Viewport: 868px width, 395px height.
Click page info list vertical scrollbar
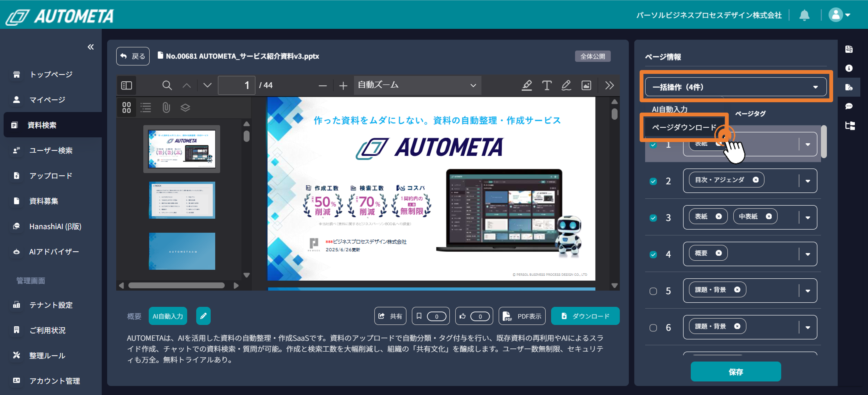(824, 141)
